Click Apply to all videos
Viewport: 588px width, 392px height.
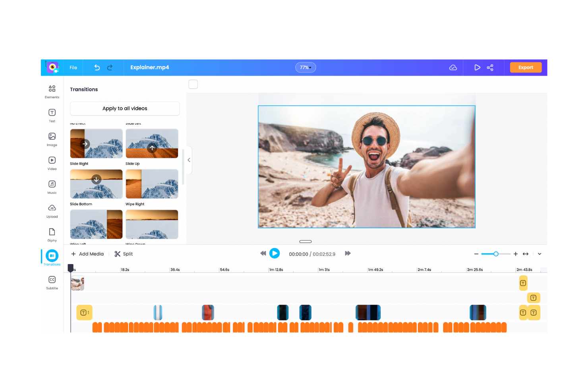pyautogui.click(x=124, y=108)
